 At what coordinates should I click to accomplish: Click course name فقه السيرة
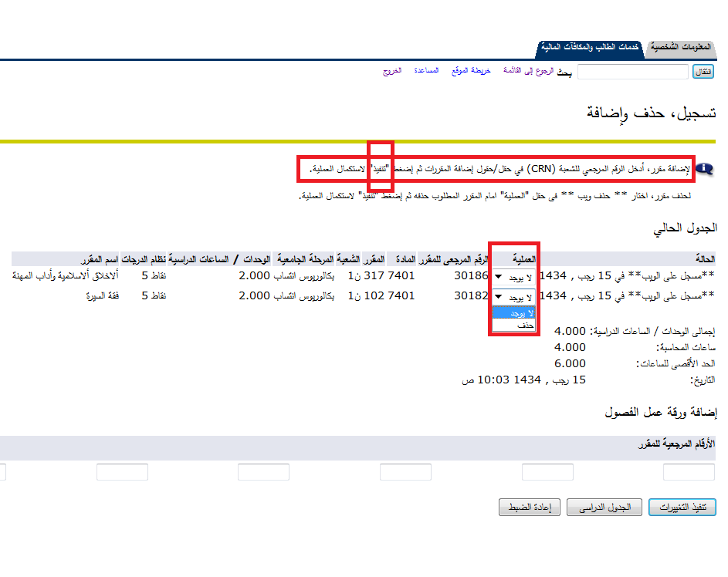tap(102, 296)
